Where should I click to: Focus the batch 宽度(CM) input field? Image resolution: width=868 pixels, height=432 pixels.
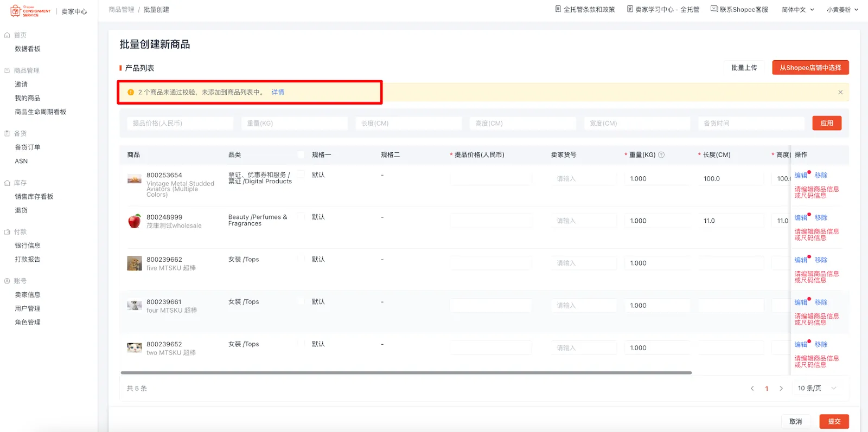coord(637,124)
